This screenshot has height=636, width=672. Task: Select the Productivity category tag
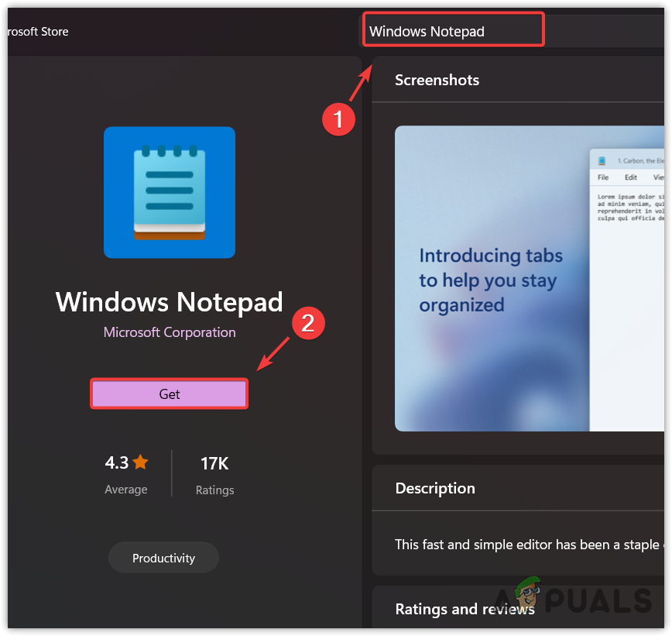coord(163,558)
